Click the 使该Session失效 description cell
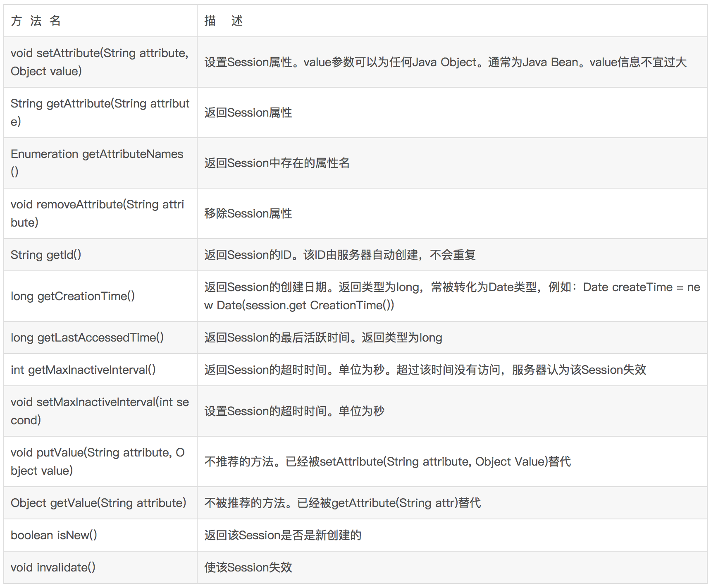This screenshot has height=588, width=711. tap(452, 567)
